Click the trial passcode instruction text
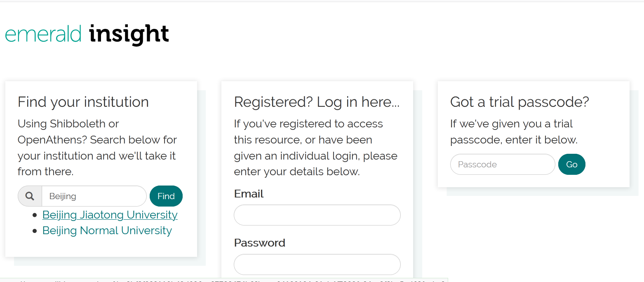The height and width of the screenshot is (282, 644). coord(513,132)
